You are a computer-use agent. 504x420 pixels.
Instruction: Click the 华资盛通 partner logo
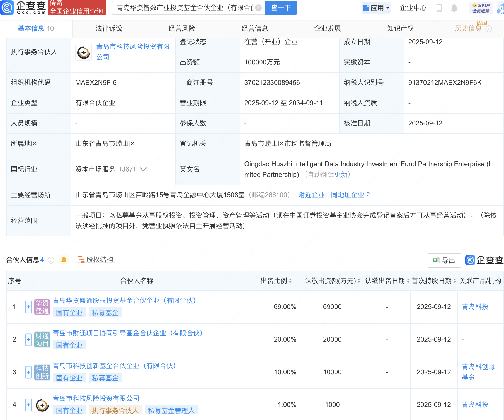coord(42,307)
